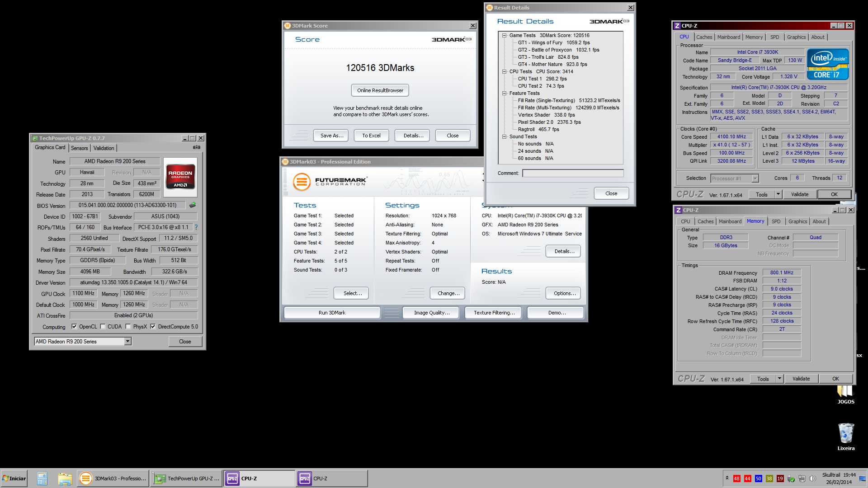Select GT1 - Wings of Fury result row

554,42
